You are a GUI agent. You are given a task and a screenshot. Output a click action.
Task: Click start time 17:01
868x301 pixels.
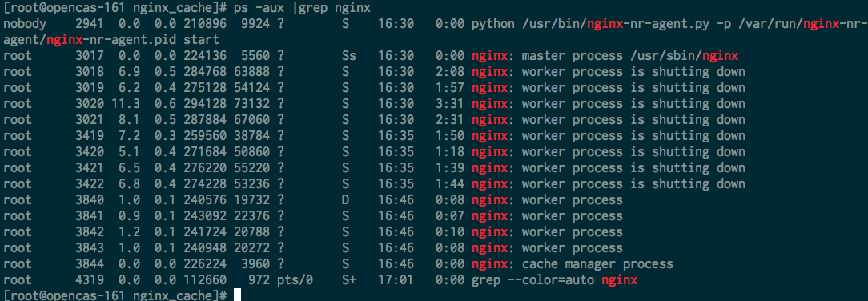point(396,280)
